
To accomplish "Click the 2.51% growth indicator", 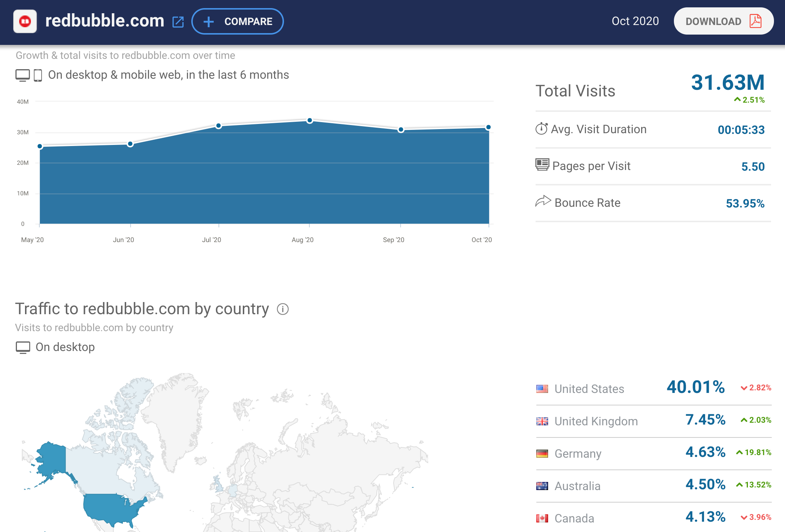I will pos(749,100).
